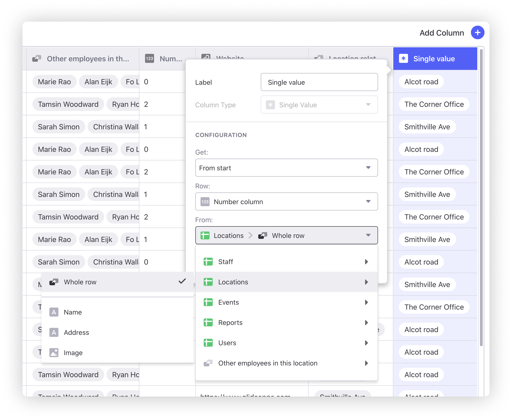Viewport: 512px width, 420px height.
Task: Expand the Reports submenu arrow
Action: click(366, 322)
